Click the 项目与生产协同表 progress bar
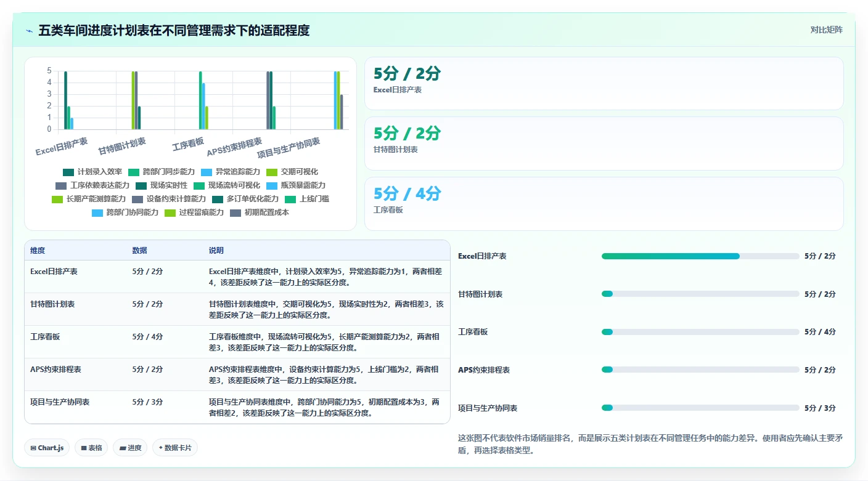Screen dimensions: 868x481 [x=700, y=408]
